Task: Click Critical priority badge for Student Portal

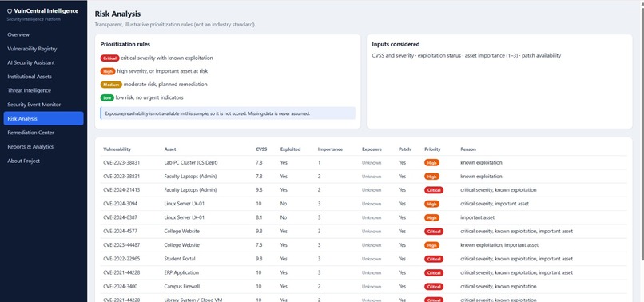Action: (x=434, y=259)
